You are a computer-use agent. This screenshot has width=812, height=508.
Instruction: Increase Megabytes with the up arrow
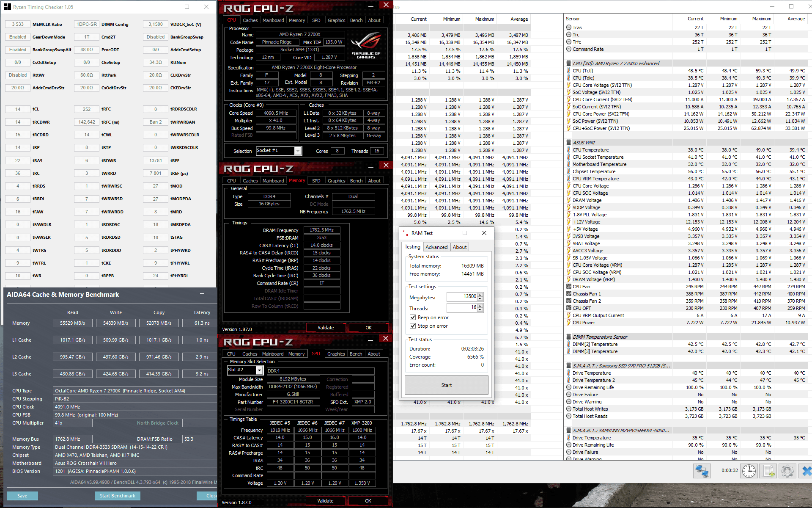(480, 295)
